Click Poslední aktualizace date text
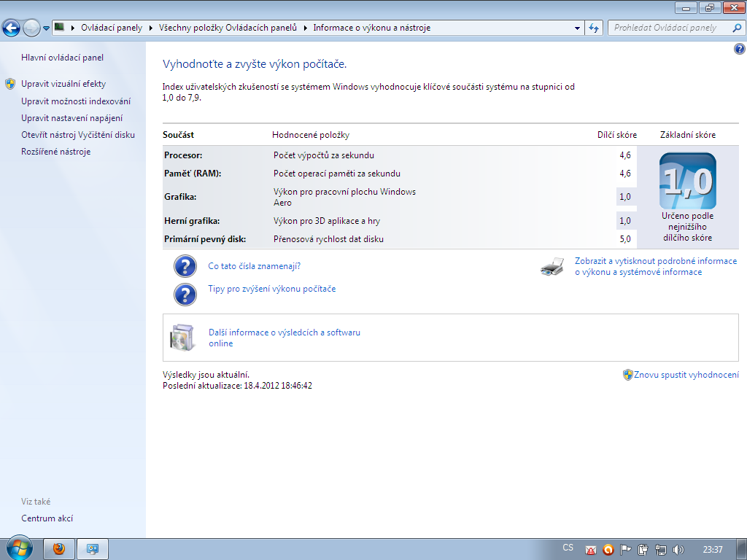Screen dimensions: 747x560 pos(237,386)
